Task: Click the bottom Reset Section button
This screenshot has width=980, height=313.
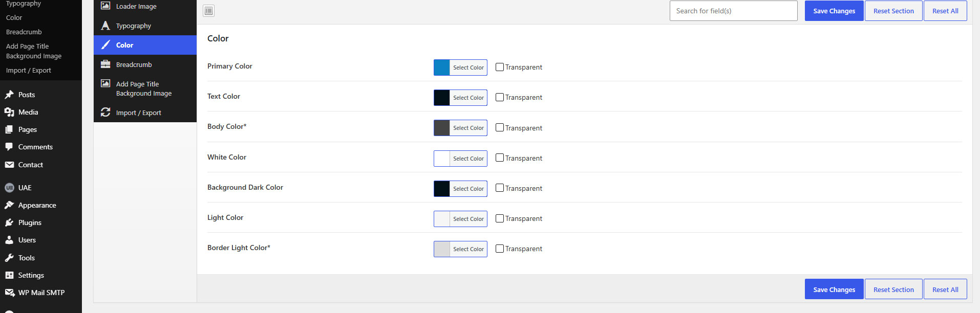Action: [893, 289]
